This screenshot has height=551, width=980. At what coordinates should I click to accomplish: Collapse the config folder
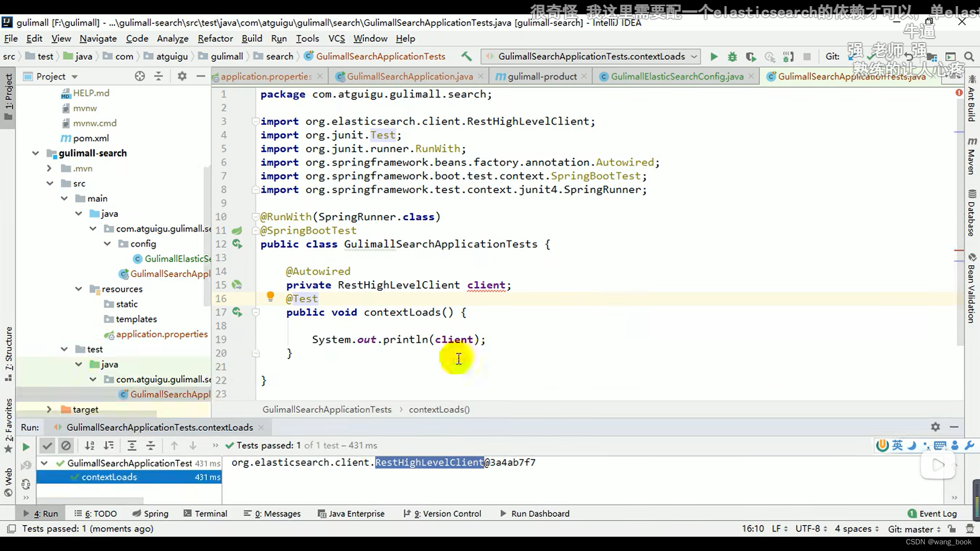coord(107,244)
